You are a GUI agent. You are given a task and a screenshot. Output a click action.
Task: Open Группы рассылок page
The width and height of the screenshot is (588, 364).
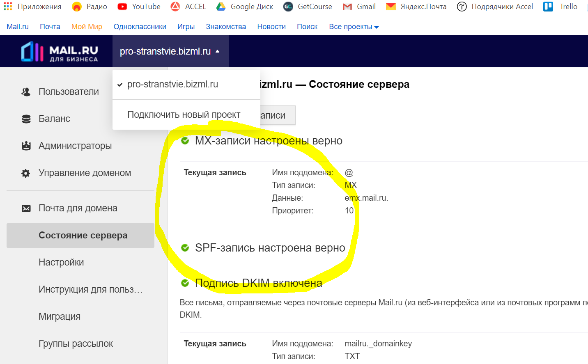(x=76, y=343)
